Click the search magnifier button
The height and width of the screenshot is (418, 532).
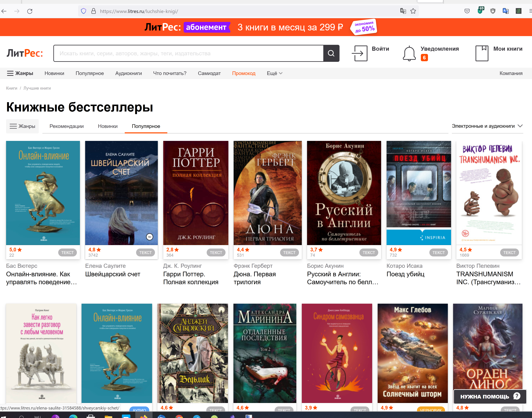331,53
